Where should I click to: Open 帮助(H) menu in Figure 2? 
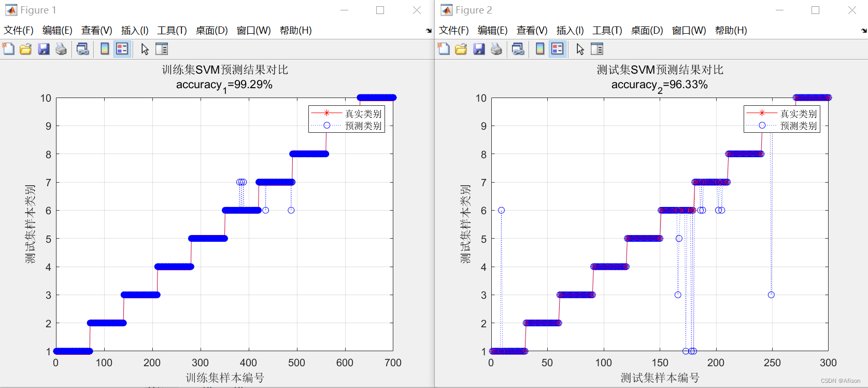point(731,30)
